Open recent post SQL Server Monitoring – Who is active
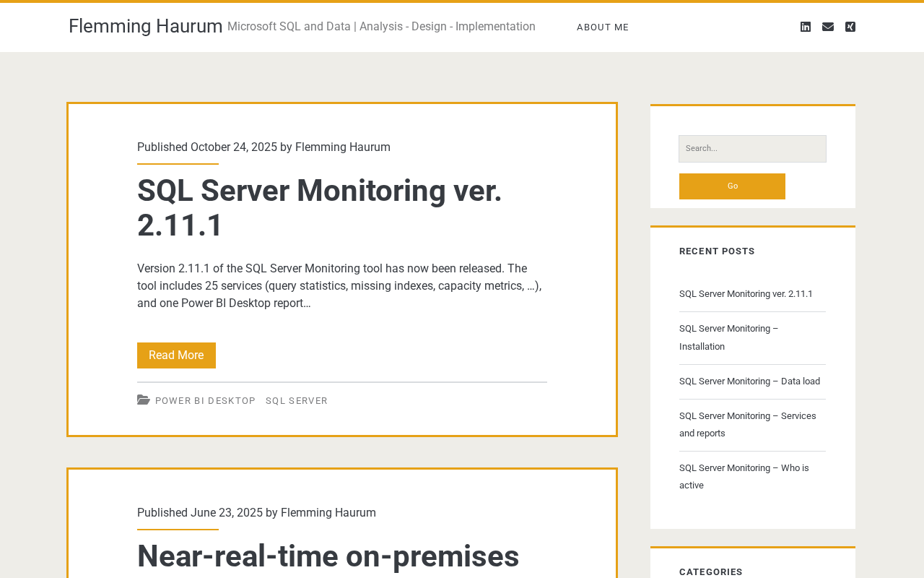The image size is (924, 578). [744, 477]
